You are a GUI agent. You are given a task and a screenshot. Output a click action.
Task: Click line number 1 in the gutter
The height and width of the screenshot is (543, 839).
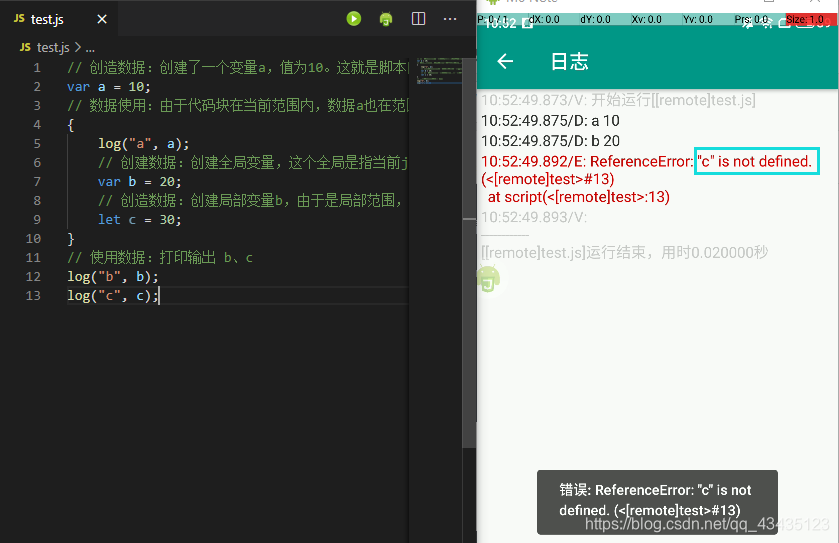[37, 68]
